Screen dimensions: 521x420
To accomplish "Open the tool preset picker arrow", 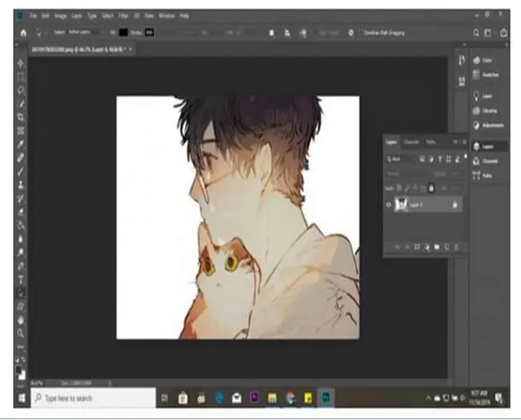I will pos(46,33).
